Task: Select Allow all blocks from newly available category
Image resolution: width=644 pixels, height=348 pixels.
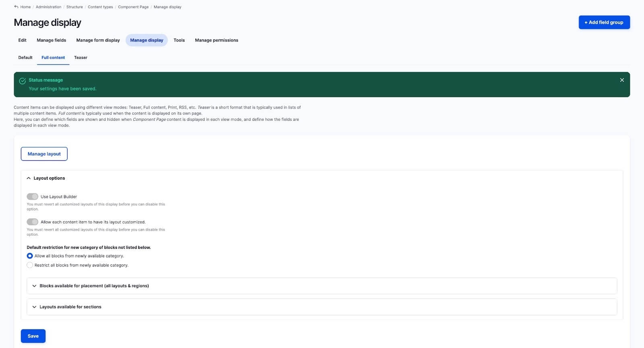Action: point(30,256)
